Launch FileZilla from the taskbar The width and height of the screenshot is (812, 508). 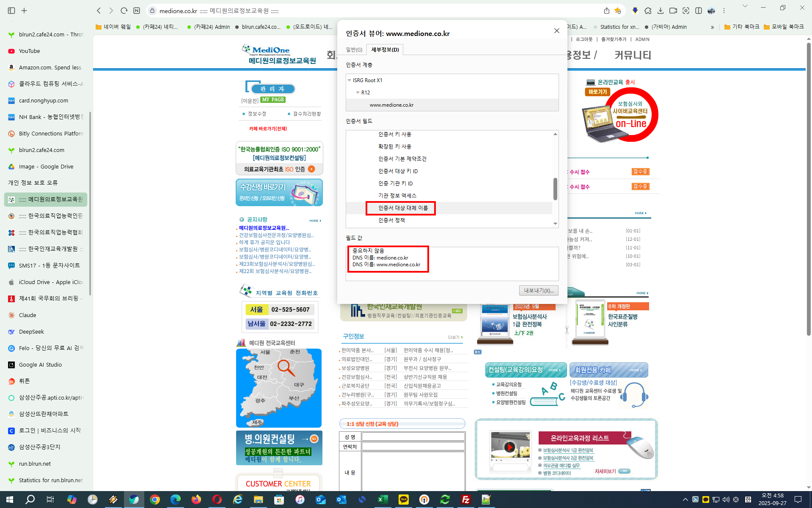click(465, 500)
